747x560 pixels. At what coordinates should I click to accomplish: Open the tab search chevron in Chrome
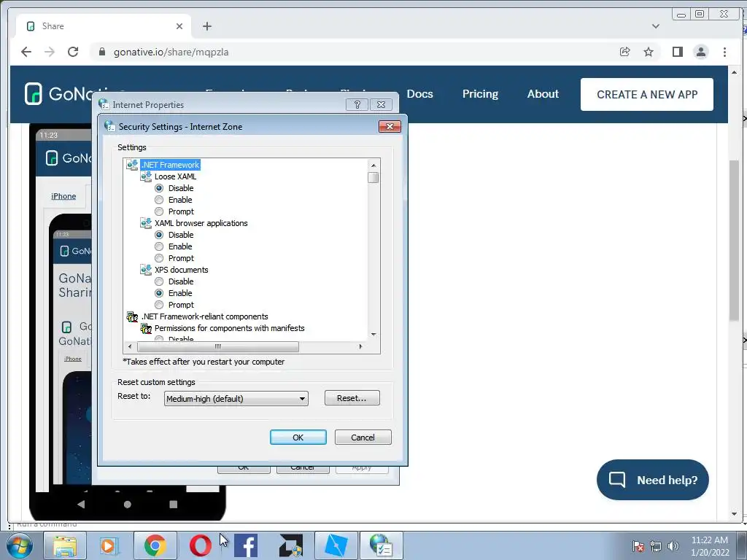pyautogui.click(x=656, y=26)
